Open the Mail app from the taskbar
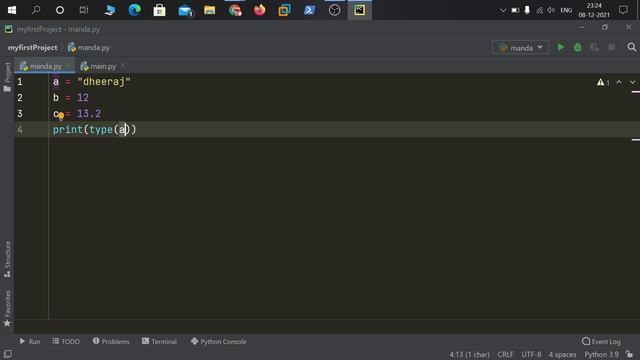The height and width of the screenshot is (360, 640). 185,10
